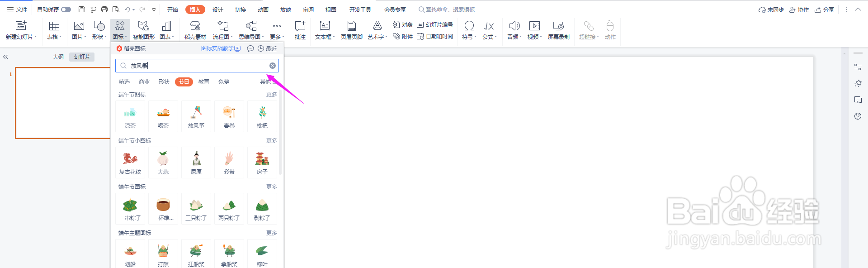Click the 协作 collaborate button
This screenshot has height=268, width=868.
(799, 10)
